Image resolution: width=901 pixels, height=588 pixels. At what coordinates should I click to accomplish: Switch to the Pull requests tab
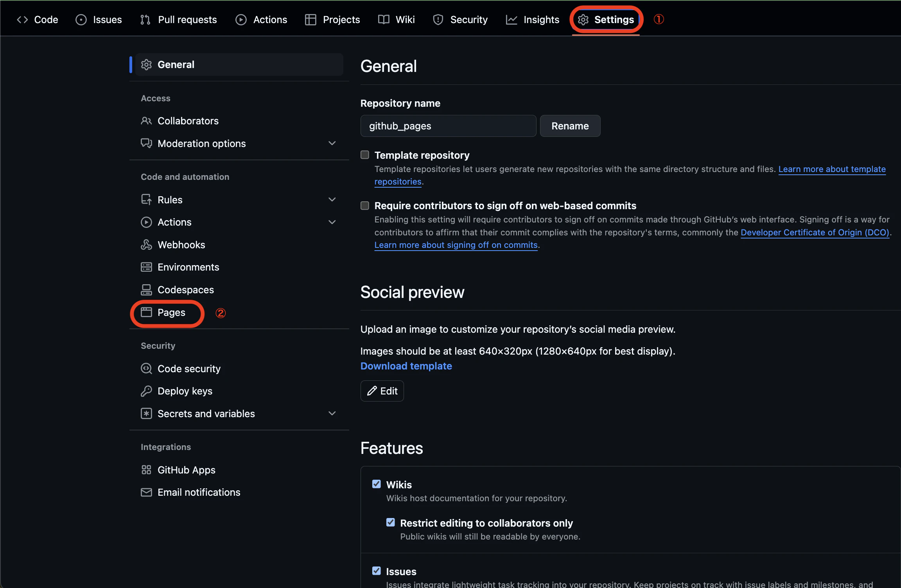179,20
